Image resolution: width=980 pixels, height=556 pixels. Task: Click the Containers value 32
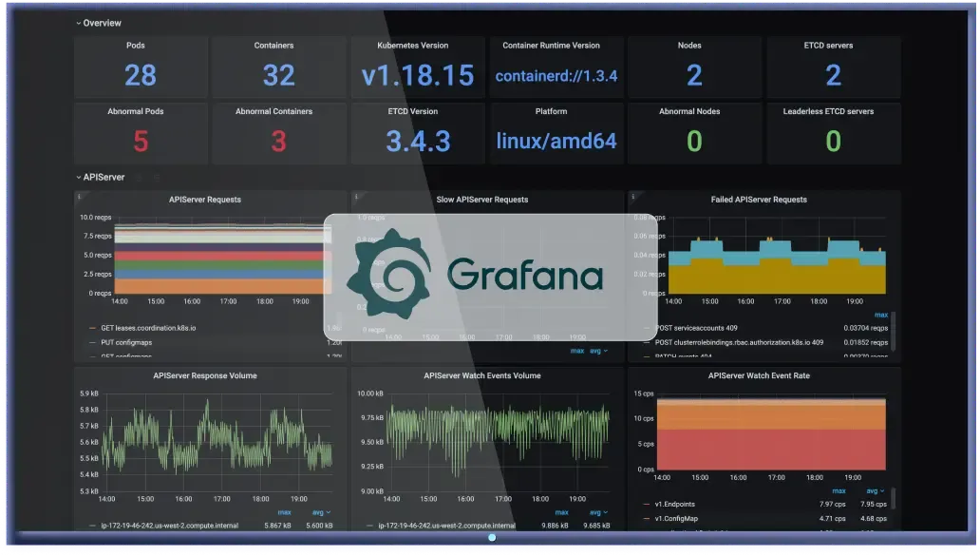pos(279,76)
